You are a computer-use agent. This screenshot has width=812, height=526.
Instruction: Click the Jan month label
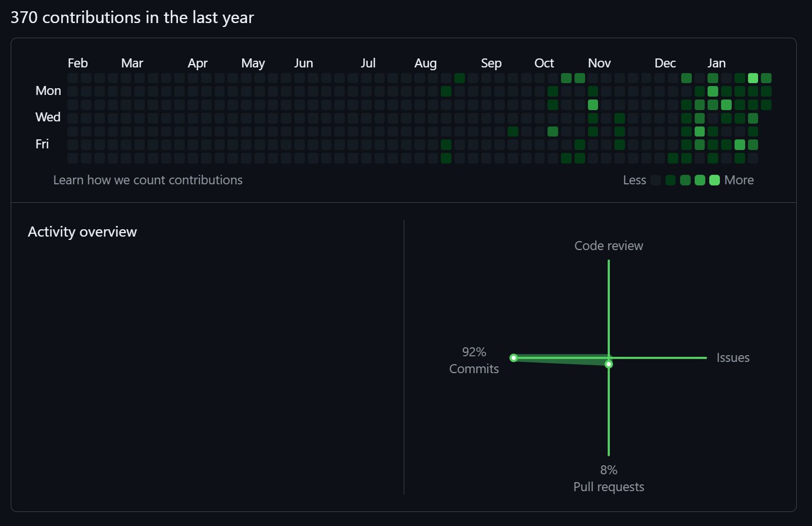point(716,63)
